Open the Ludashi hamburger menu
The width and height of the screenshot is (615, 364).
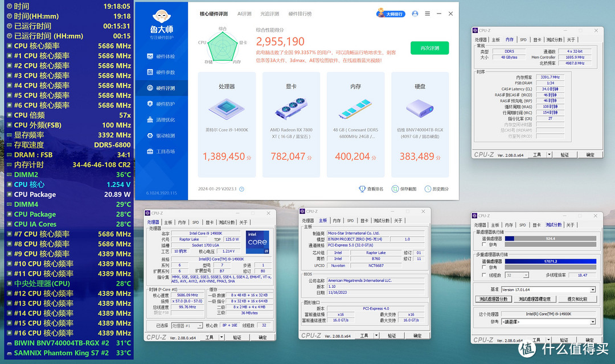(x=428, y=14)
